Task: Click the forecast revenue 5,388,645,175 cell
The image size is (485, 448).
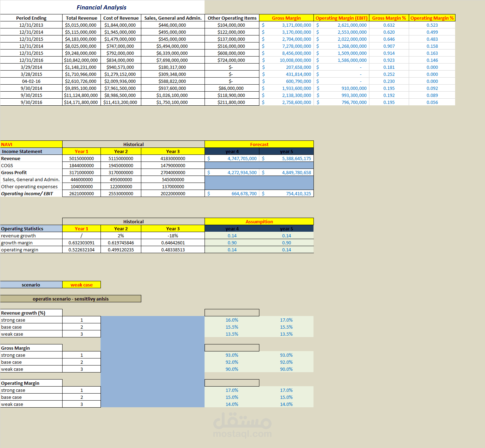Action: (286, 158)
